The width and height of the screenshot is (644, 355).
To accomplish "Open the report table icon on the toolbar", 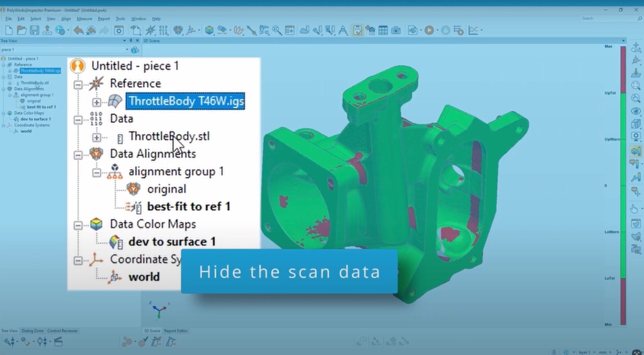I will tap(383, 30).
